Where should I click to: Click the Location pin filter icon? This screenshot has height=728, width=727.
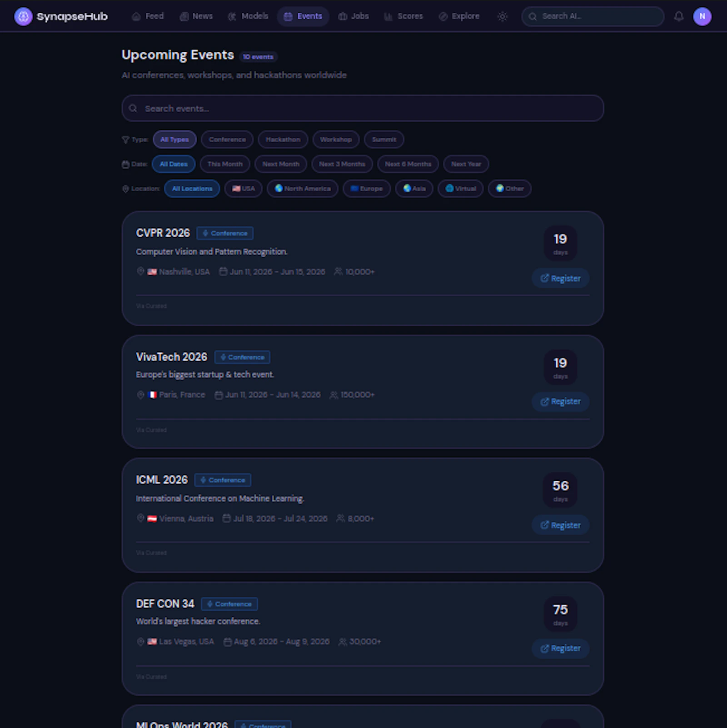coord(125,189)
